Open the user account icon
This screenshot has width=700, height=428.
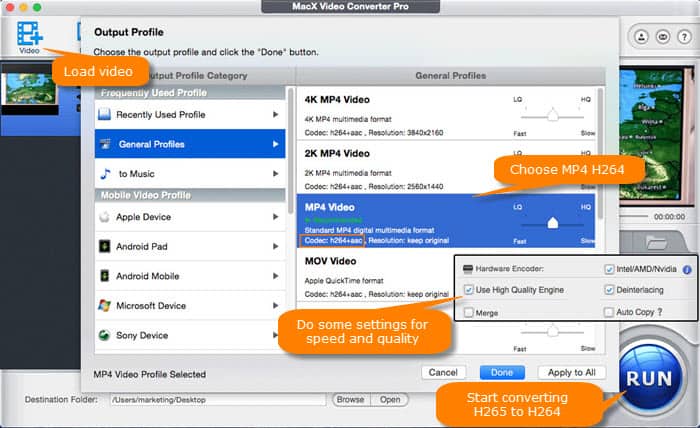click(x=641, y=37)
